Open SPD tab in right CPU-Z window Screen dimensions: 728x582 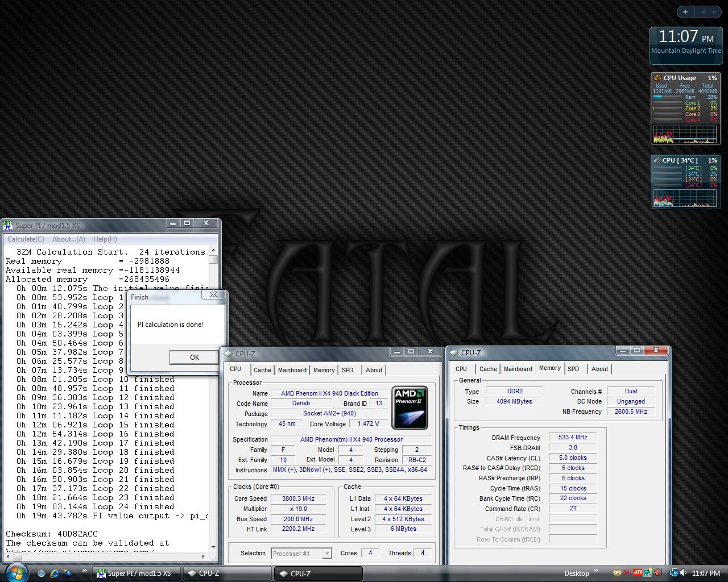coord(573,369)
